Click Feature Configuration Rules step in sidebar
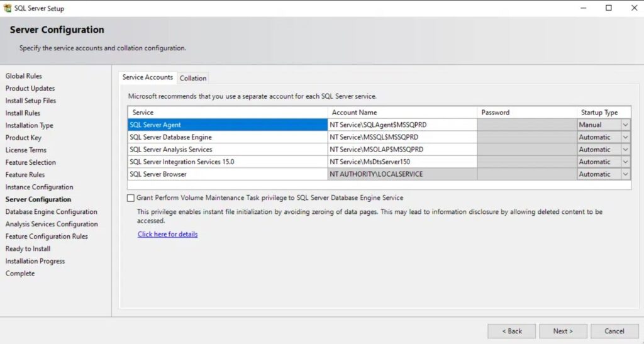The height and width of the screenshot is (344, 644). click(47, 236)
